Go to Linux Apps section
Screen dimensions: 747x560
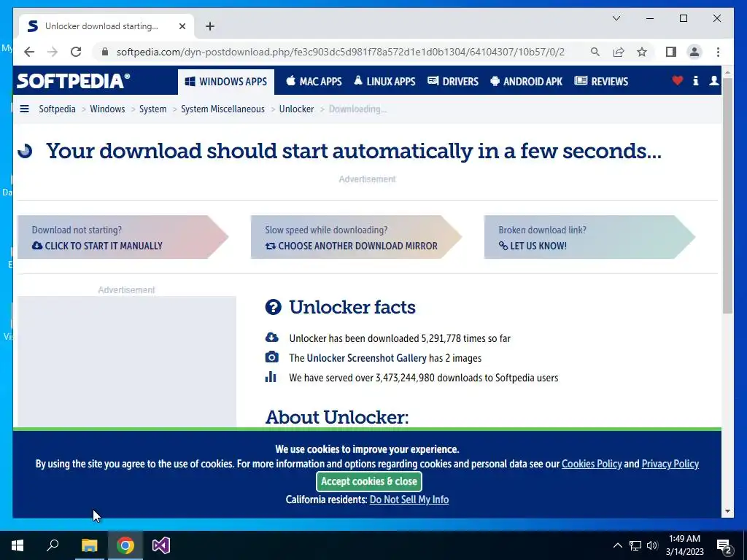pyautogui.click(x=384, y=82)
